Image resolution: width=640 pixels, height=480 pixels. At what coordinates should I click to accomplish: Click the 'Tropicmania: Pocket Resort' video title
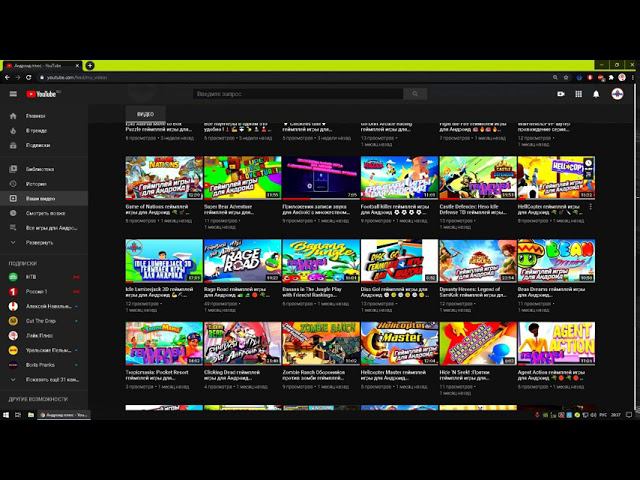[x=158, y=375]
